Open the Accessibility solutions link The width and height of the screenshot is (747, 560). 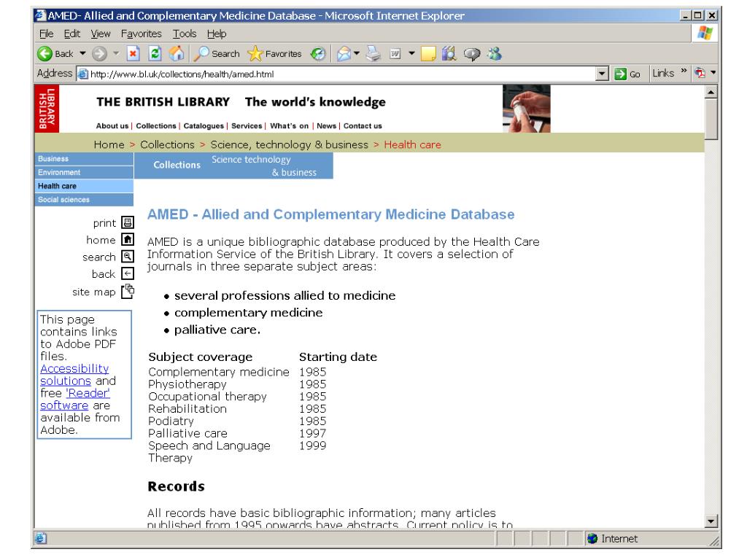point(75,375)
